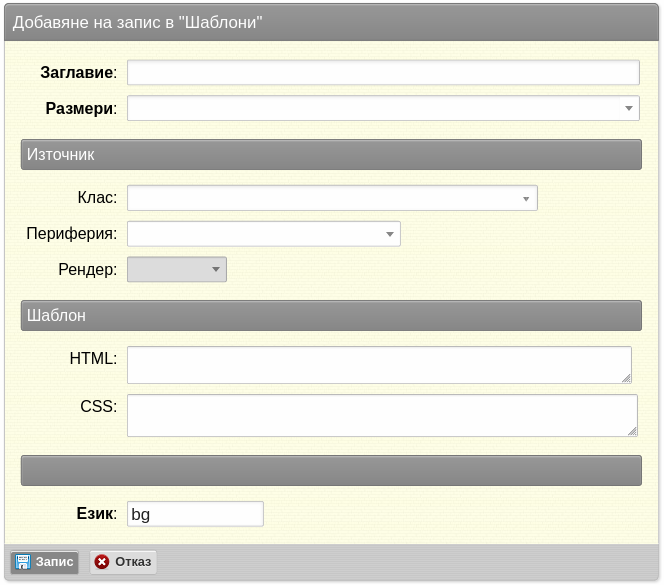
Task: Click into the Заглавие text field
Action: tap(383, 72)
